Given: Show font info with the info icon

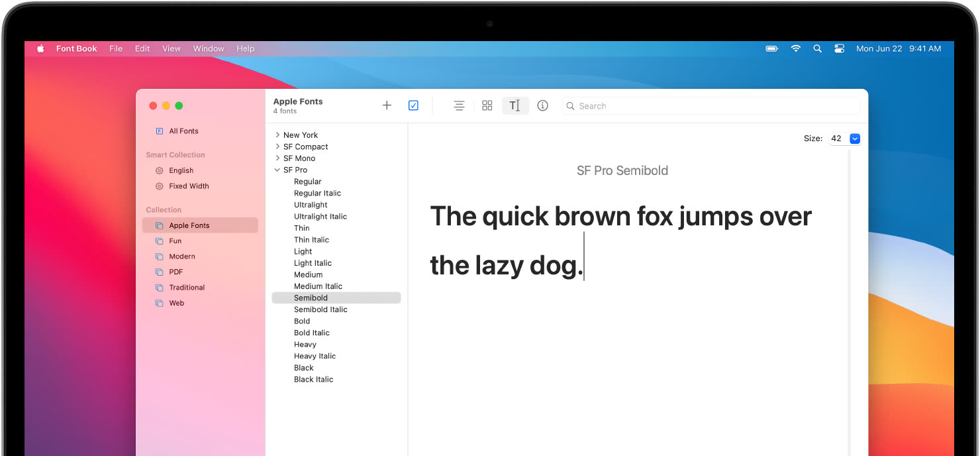Looking at the screenshot, I should (x=543, y=105).
